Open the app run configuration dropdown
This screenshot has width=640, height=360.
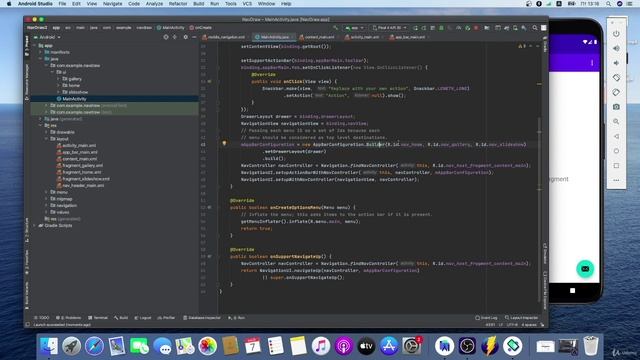354,28
